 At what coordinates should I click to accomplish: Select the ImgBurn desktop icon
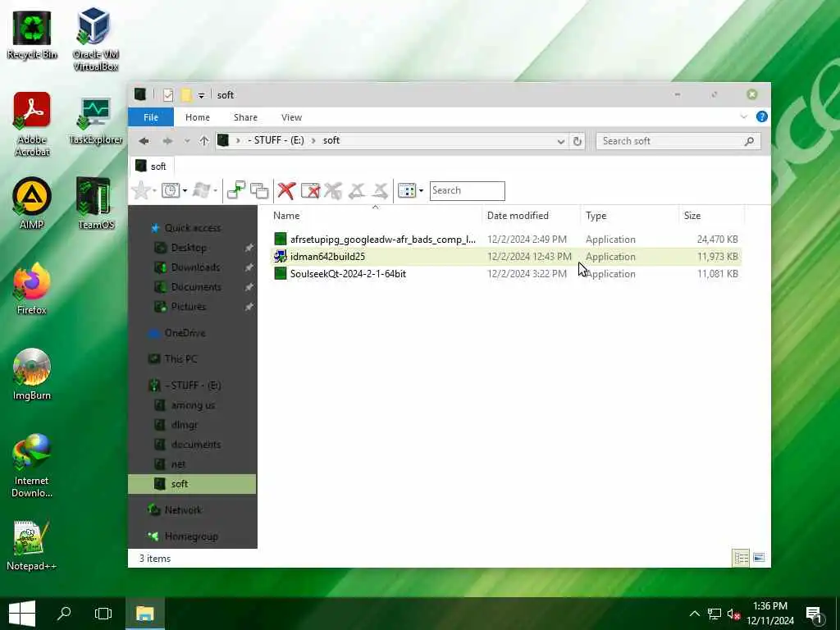pyautogui.click(x=32, y=374)
